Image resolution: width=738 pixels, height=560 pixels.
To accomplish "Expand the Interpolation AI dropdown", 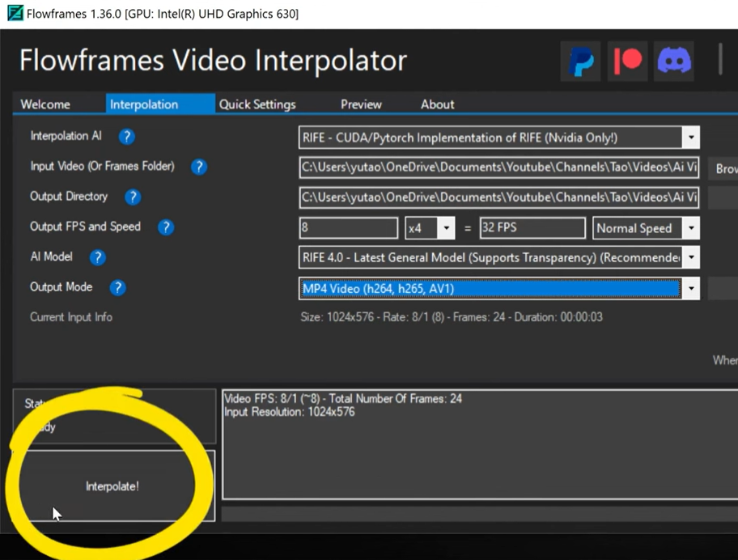I will (x=691, y=138).
